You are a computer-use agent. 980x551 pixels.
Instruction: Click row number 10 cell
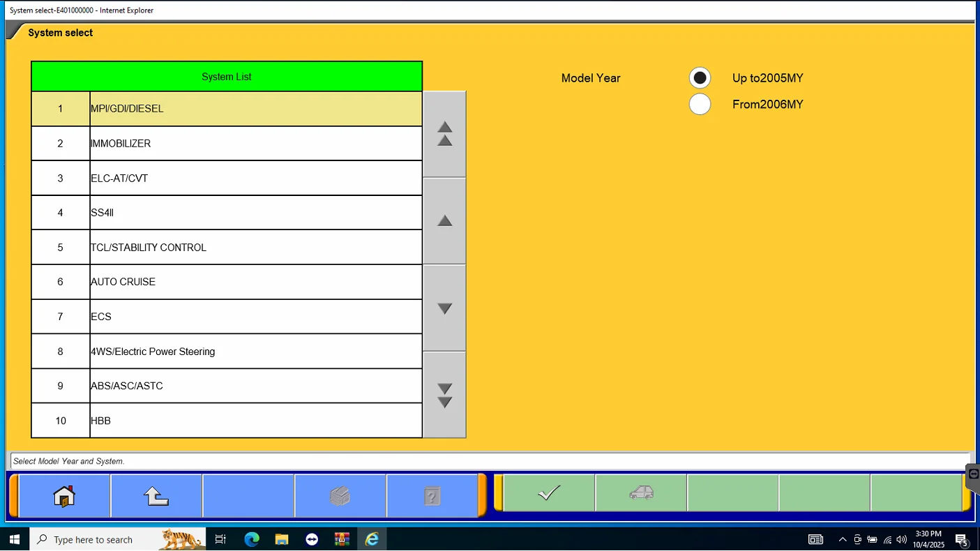tap(61, 421)
